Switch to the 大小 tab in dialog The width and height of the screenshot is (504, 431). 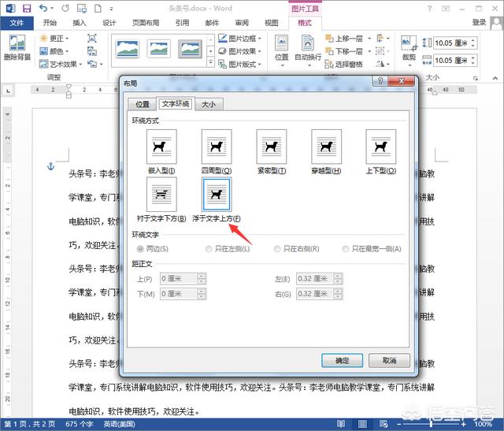[209, 104]
